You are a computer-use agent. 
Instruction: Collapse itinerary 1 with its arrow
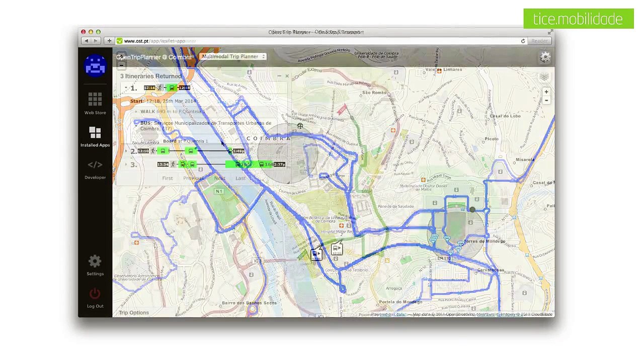(126, 88)
